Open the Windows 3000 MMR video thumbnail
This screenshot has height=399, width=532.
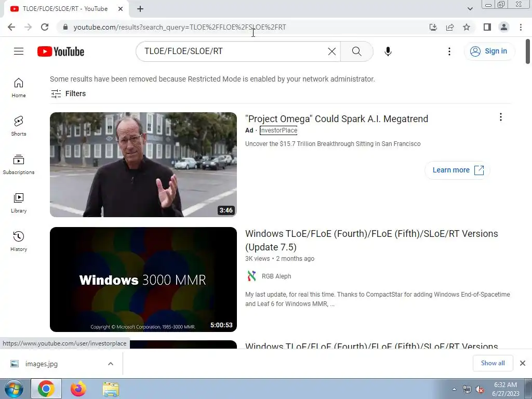[x=143, y=279]
